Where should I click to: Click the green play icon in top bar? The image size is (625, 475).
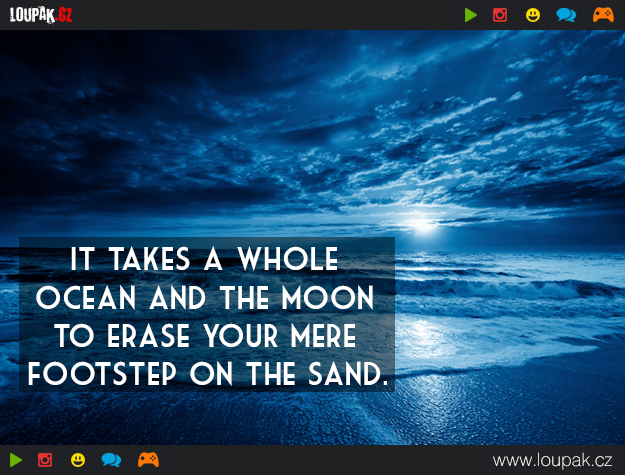coord(471,15)
